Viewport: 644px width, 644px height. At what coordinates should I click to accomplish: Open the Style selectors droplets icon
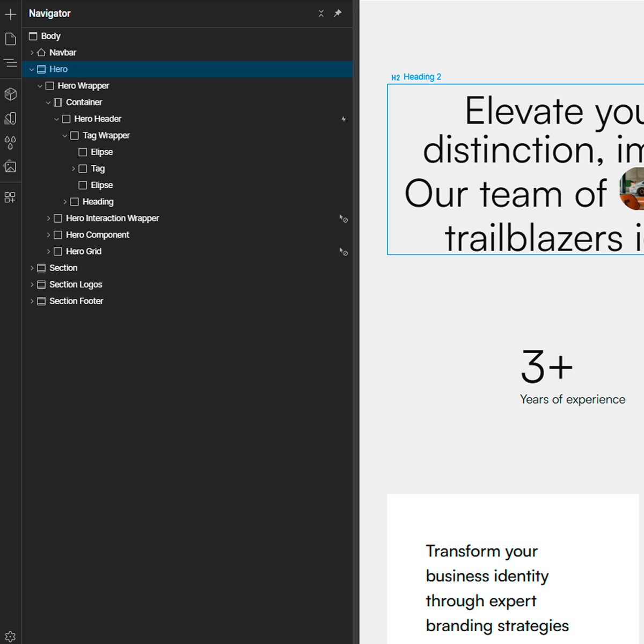(x=10, y=142)
